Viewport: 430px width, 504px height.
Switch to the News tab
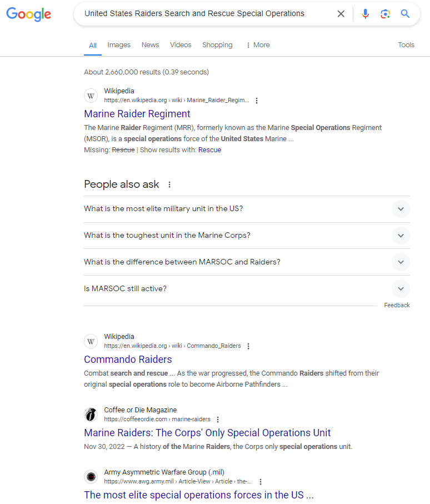[x=150, y=45]
